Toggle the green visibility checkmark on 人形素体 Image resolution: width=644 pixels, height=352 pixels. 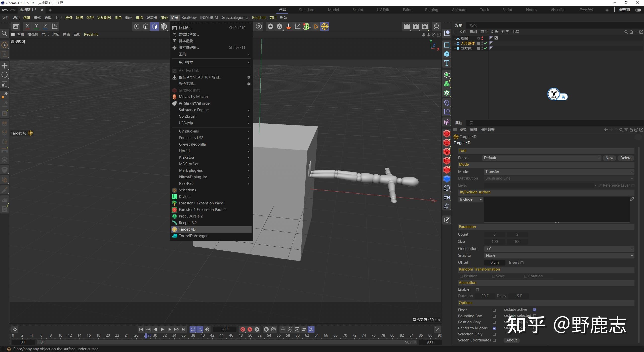click(485, 43)
